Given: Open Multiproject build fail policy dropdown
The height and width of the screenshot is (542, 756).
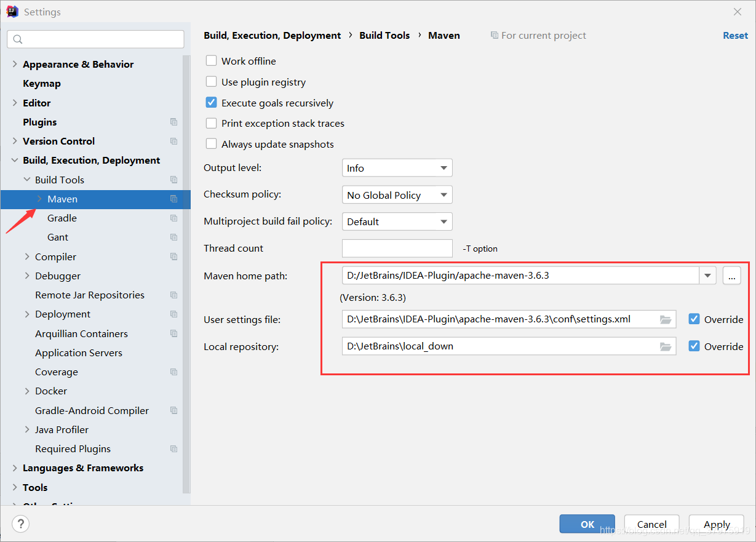Looking at the screenshot, I should [x=397, y=221].
